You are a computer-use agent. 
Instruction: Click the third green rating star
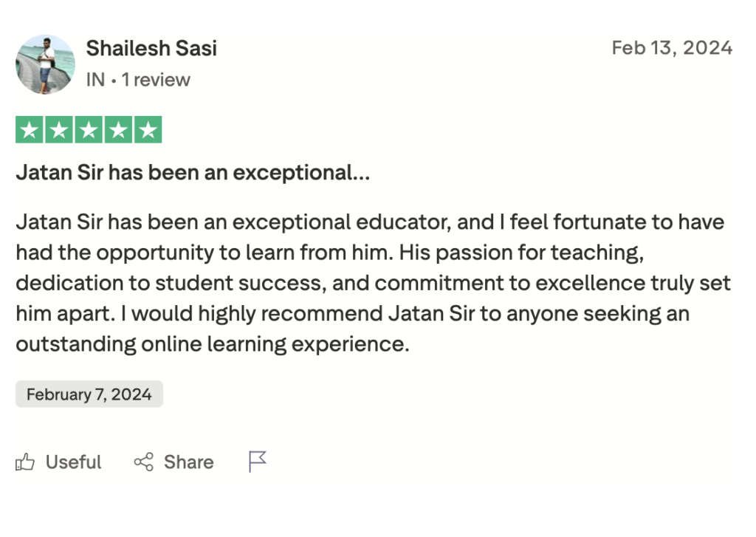click(x=89, y=130)
